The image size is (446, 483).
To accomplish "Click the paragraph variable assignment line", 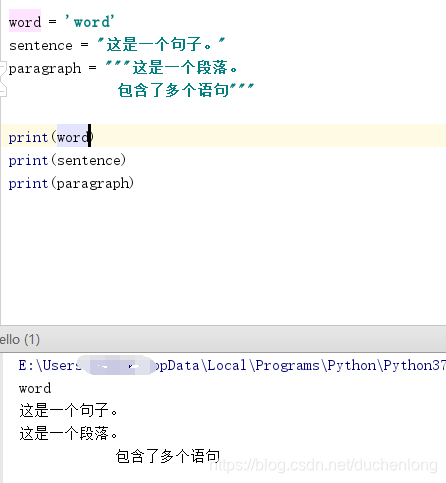I will point(123,68).
